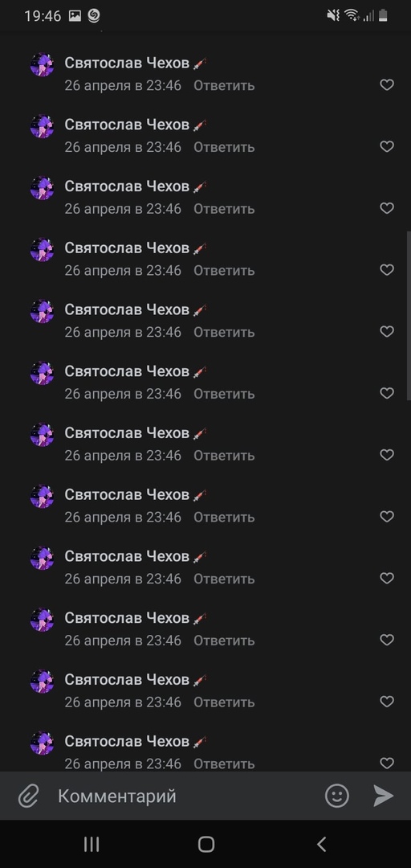Screen dimensions: 411x868
Task: Like the first comment by Святослав Чехов
Action: coord(387,84)
